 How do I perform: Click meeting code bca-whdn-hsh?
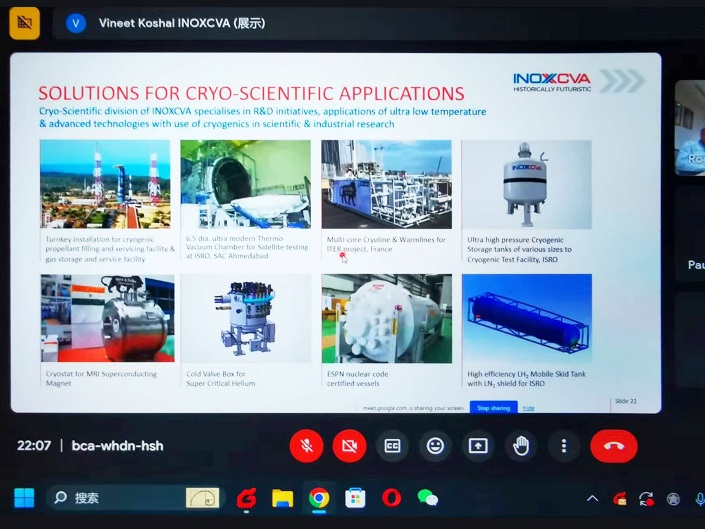[117, 446]
